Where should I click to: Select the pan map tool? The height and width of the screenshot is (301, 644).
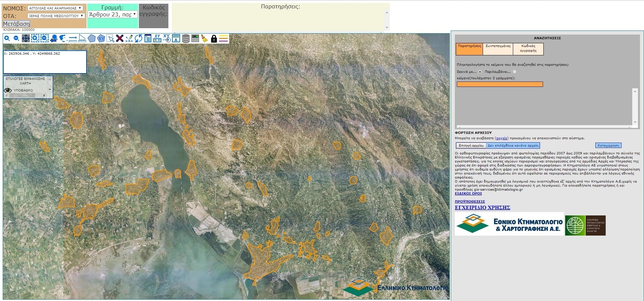pos(25,39)
